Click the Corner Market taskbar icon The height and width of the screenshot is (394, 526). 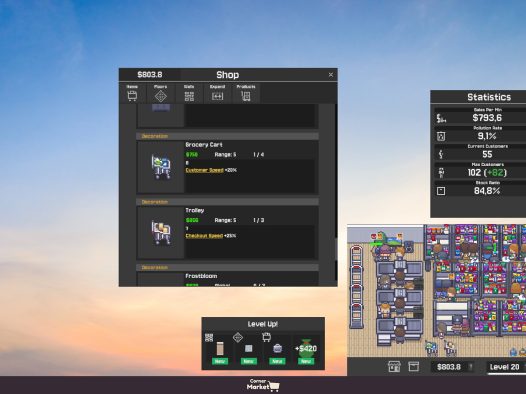point(263,385)
